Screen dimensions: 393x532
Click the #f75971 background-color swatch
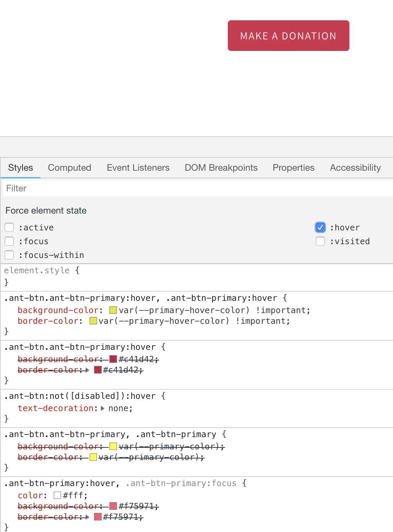pyautogui.click(x=113, y=506)
